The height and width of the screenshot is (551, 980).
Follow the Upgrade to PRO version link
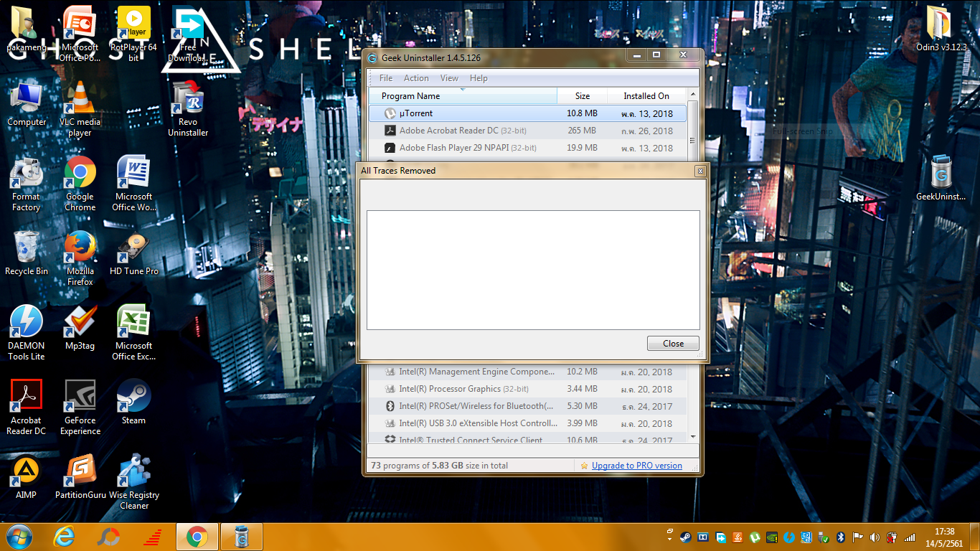click(x=637, y=466)
